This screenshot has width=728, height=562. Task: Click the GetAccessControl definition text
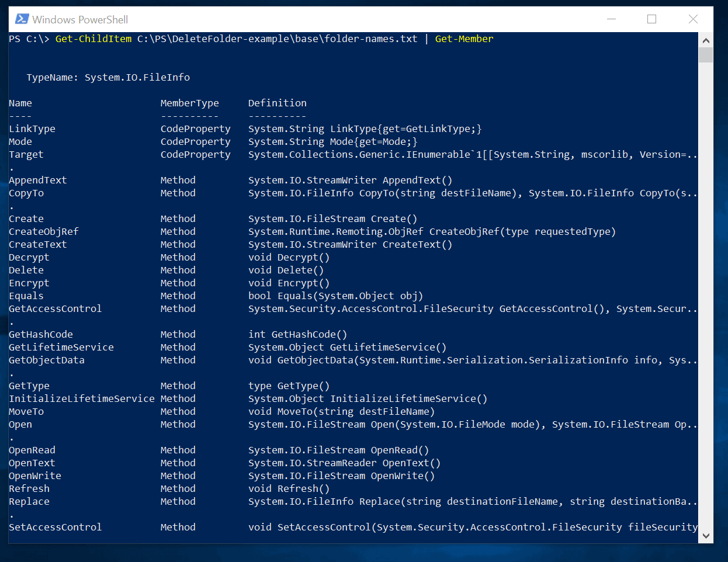coord(409,308)
